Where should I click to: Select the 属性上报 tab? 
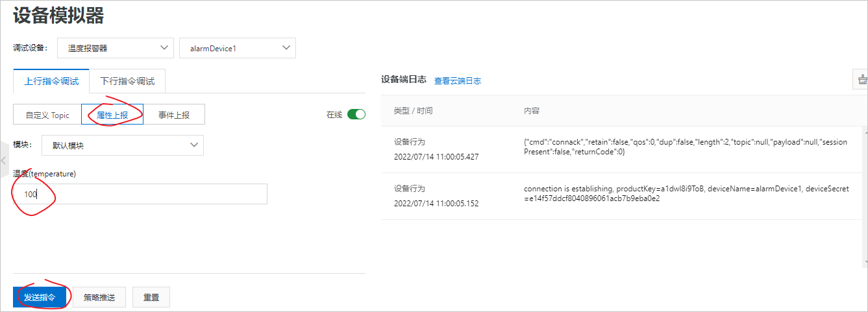click(112, 114)
